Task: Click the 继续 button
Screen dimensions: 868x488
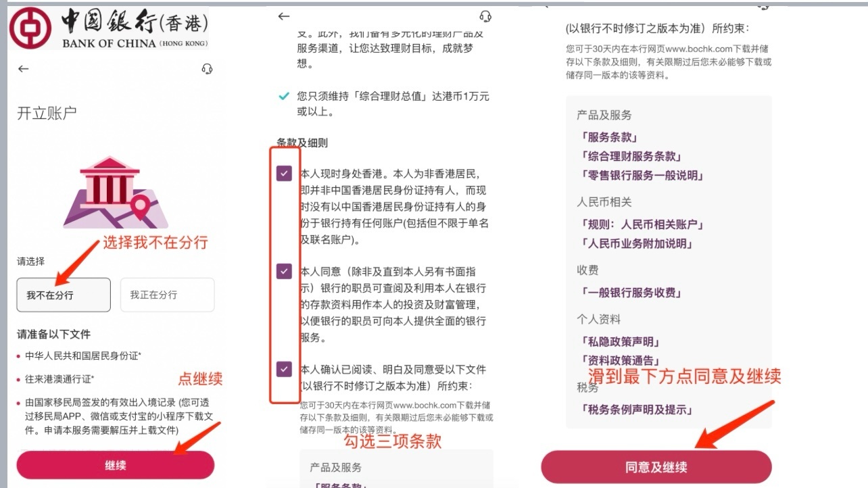Action: [x=116, y=465]
